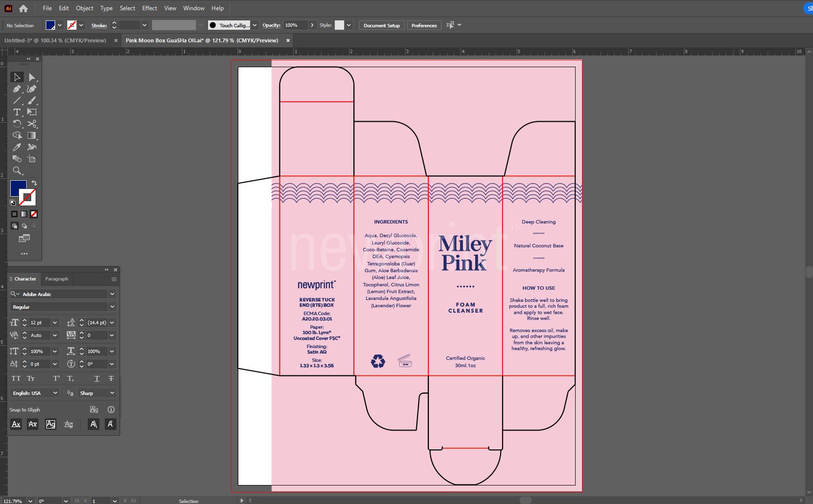Select the Eyedropper tool

pyautogui.click(x=17, y=147)
